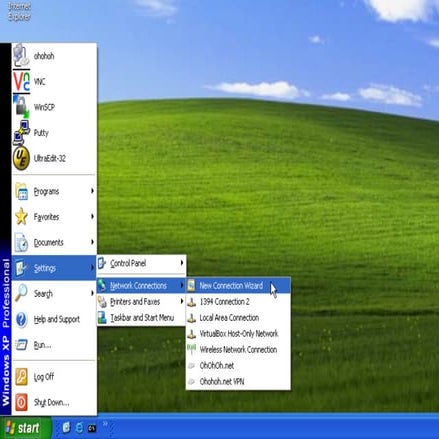Select the Programs menu entry
The width and height of the screenshot is (439, 439).
54,191
